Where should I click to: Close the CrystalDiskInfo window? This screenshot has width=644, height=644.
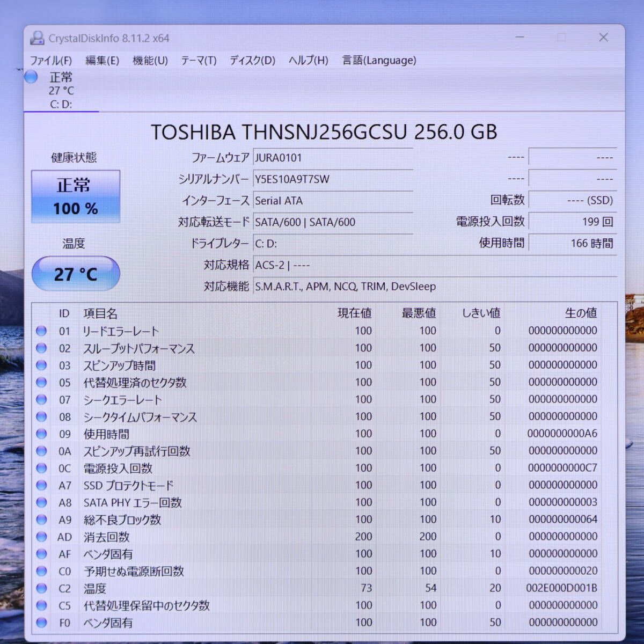click(x=604, y=37)
